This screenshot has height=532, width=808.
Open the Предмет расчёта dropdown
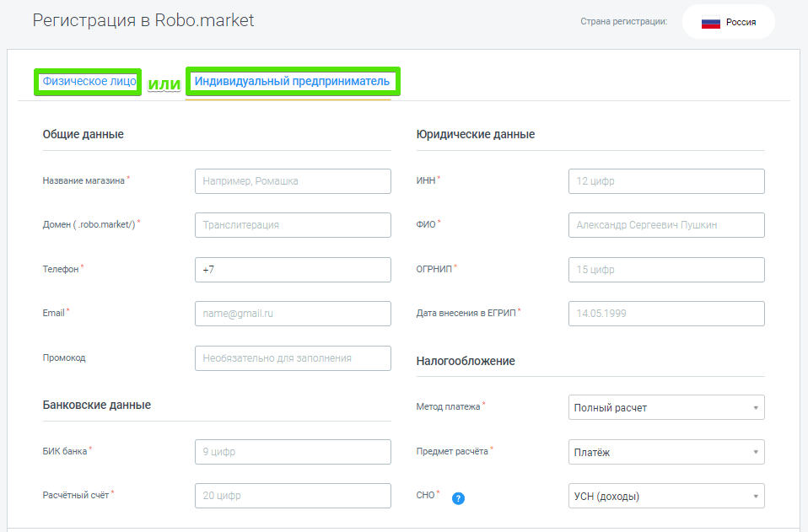tap(666, 452)
